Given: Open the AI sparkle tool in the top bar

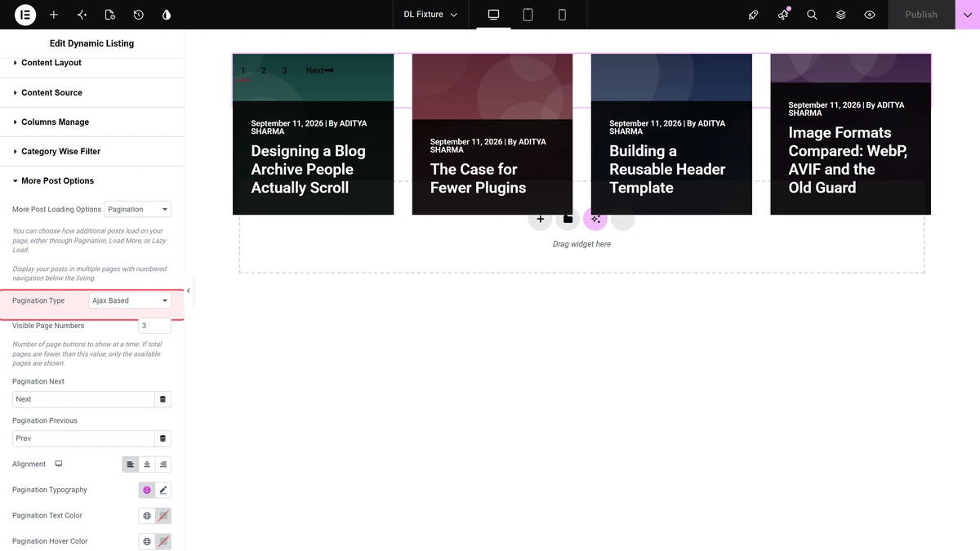Looking at the screenshot, I should pyautogui.click(x=82, y=15).
